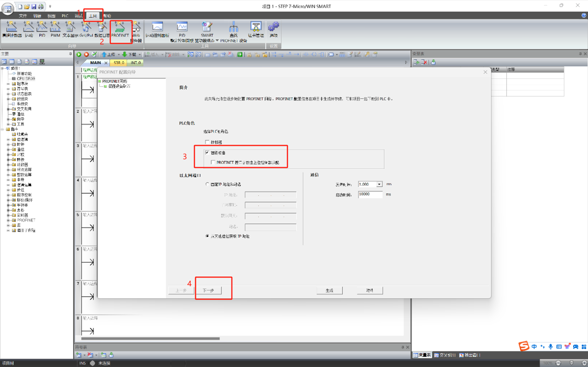The image size is (588, 367).
Task: Open the Edit ribbon tab
Action: click(x=37, y=16)
